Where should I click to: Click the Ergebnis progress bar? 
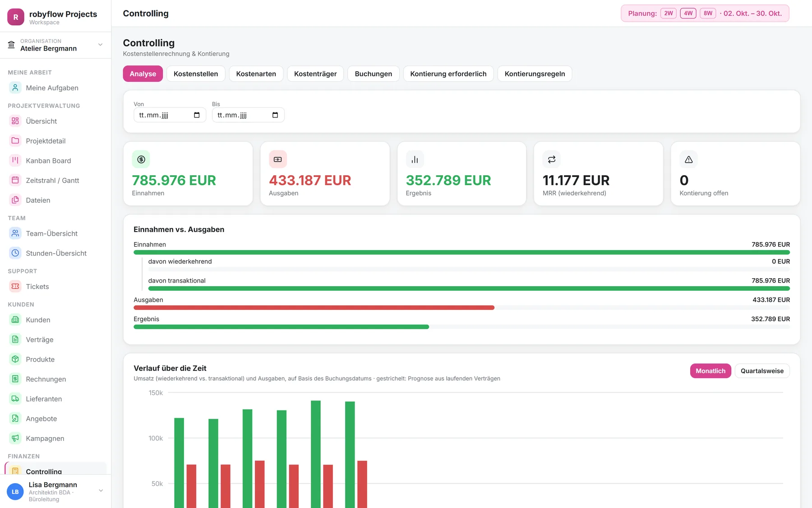click(281, 327)
